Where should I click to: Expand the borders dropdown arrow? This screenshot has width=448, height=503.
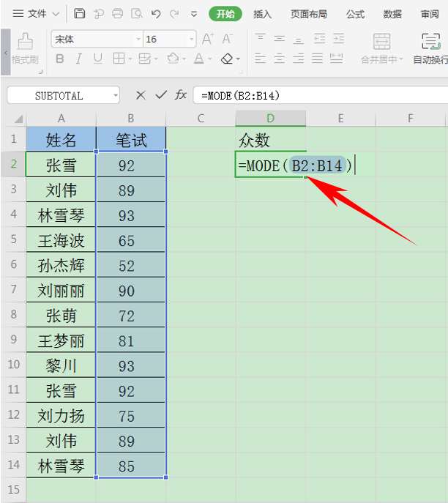pyautogui.click(x=130, y=59)
